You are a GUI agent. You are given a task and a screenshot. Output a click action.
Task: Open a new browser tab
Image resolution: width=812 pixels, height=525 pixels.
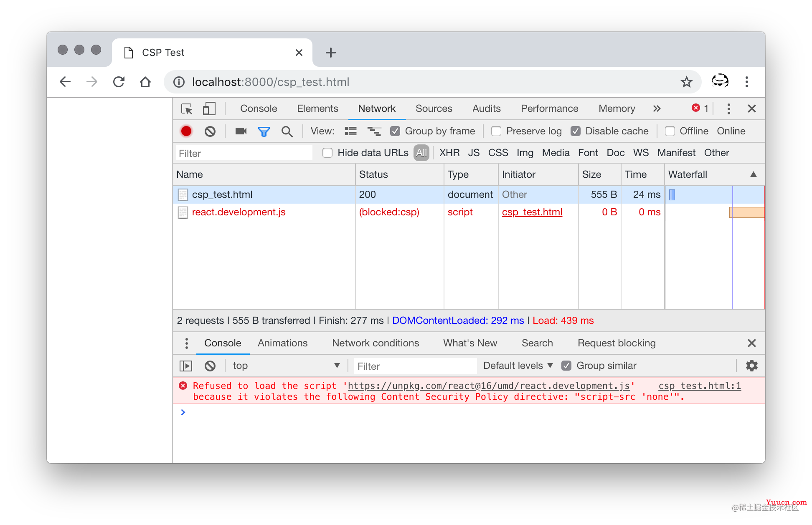click(330, 53)
